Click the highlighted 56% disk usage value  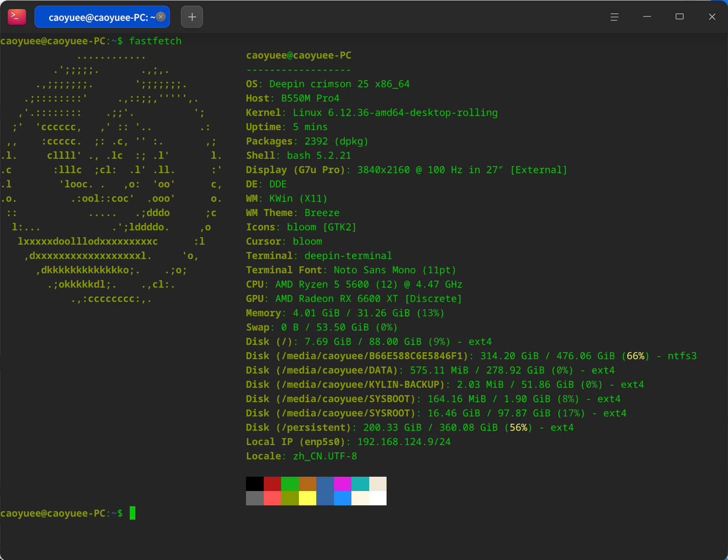tap(518, 428)
